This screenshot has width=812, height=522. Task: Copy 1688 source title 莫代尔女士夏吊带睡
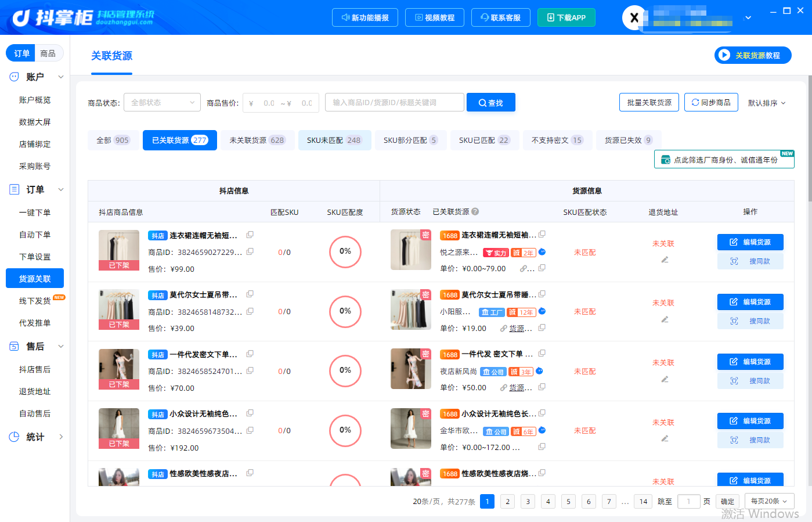[542, 294]
